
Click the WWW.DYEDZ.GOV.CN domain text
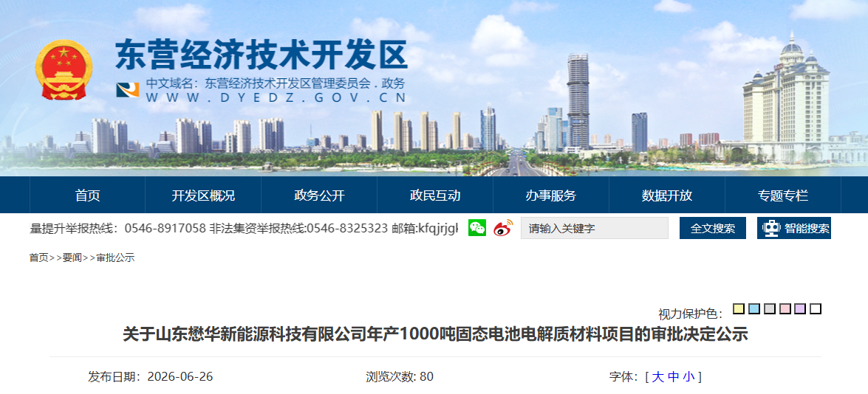(276, 98)
